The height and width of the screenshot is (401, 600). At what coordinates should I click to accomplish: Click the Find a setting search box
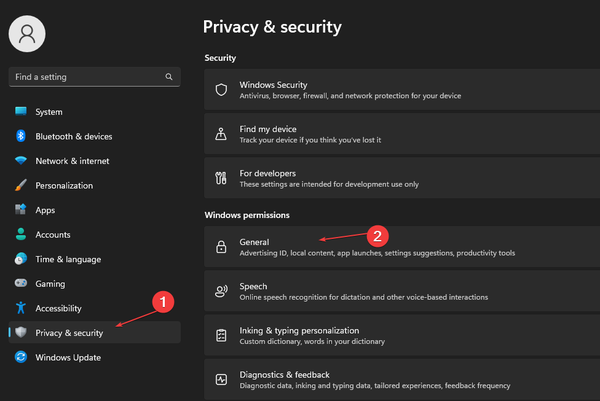pyautogui.click(x=85, y=77)
